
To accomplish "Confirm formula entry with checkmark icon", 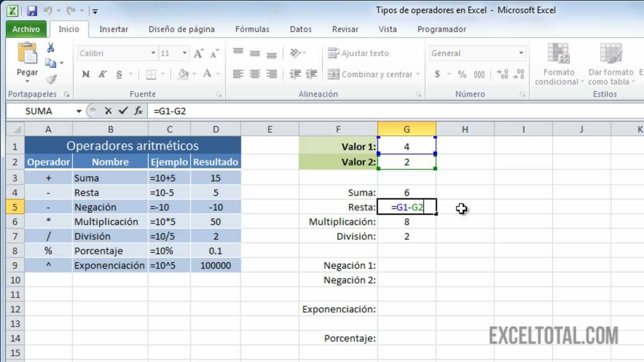I will tap(122, 111).
